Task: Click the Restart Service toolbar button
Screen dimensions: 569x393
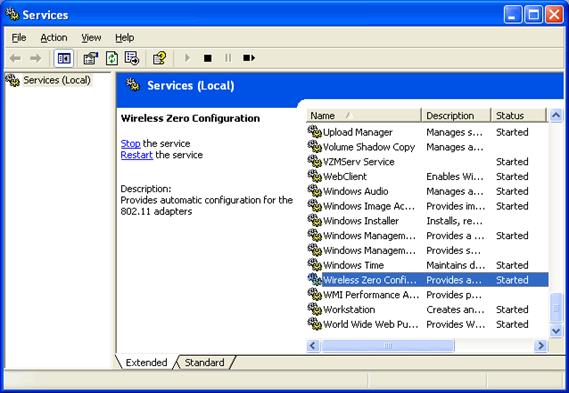Action: 249,58
